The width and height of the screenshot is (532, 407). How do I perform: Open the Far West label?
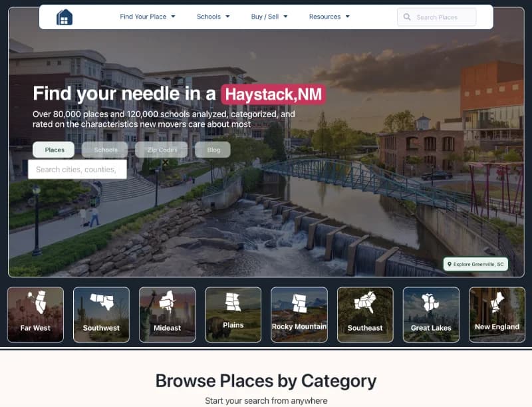point(35,328)
